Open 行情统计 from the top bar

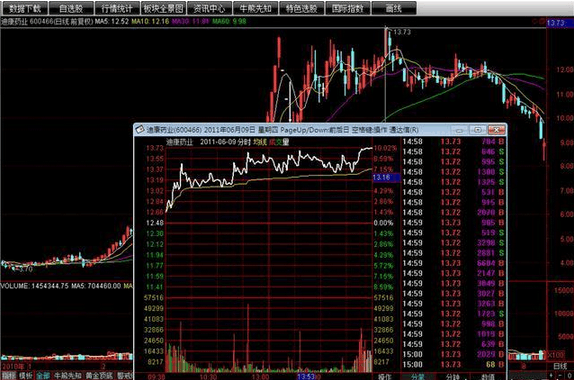[x=117, y=8]
